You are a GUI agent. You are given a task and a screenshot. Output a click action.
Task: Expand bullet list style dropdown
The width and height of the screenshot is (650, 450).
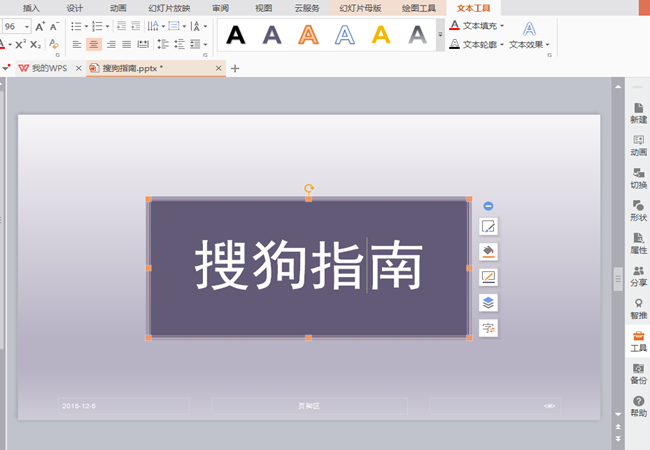pos(86,27)
